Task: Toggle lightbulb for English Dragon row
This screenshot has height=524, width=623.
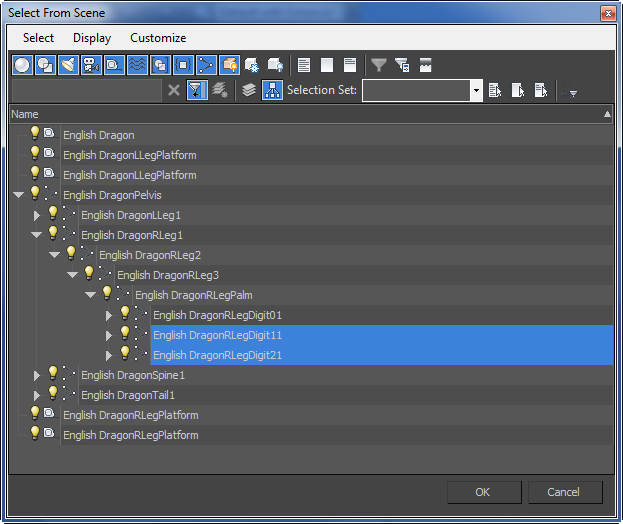Action: [35, 133]
